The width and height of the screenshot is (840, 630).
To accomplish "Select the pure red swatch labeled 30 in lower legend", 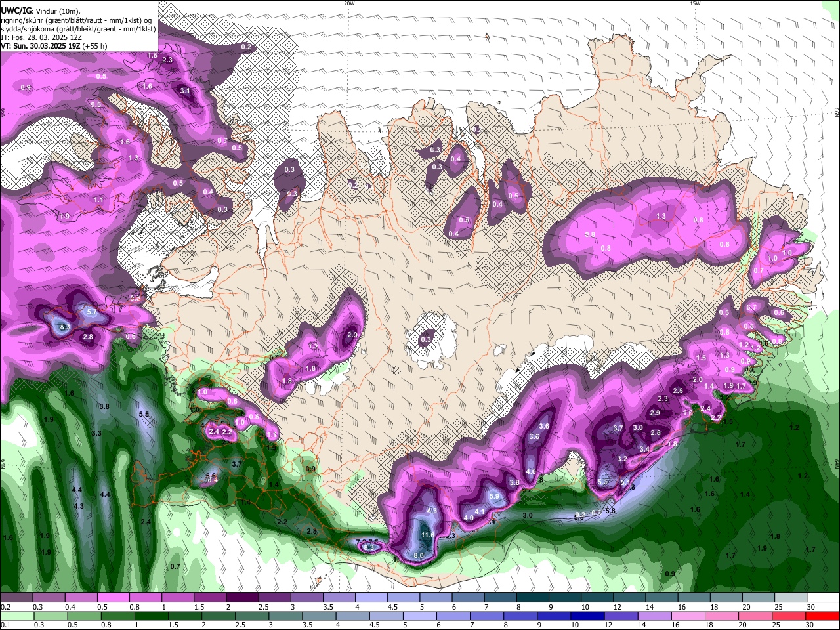I will pos(823,616).
